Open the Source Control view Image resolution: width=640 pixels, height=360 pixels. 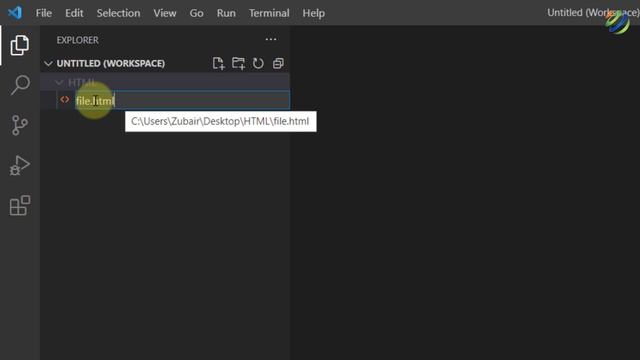tap(20, 125)
